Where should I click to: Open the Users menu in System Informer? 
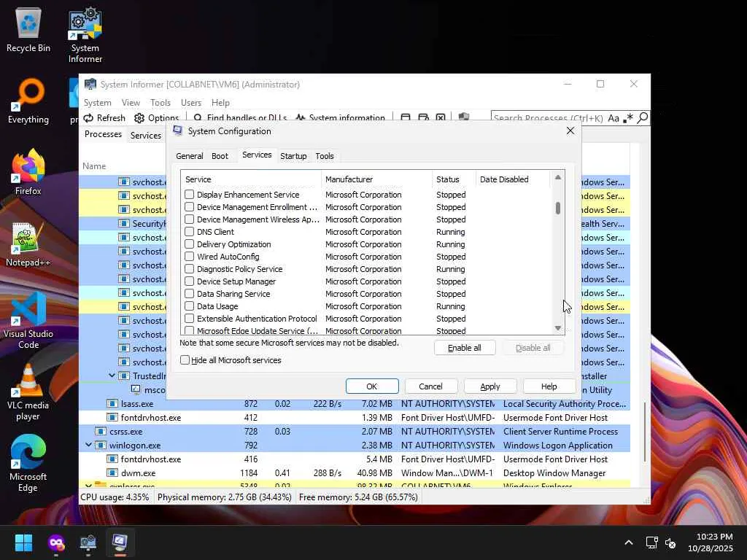pos(190,102)
